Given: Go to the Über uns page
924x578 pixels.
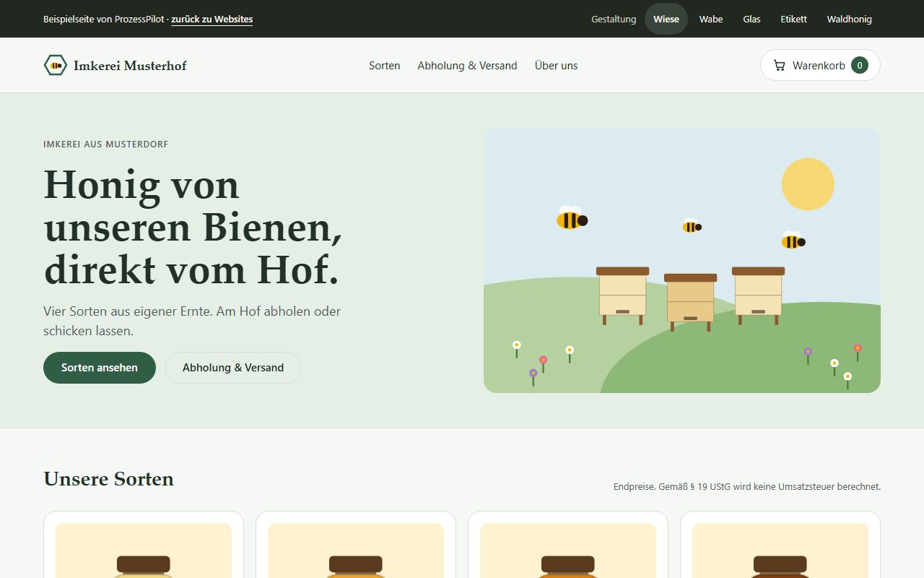Looking at the screenshot, I should pos(556,65).
